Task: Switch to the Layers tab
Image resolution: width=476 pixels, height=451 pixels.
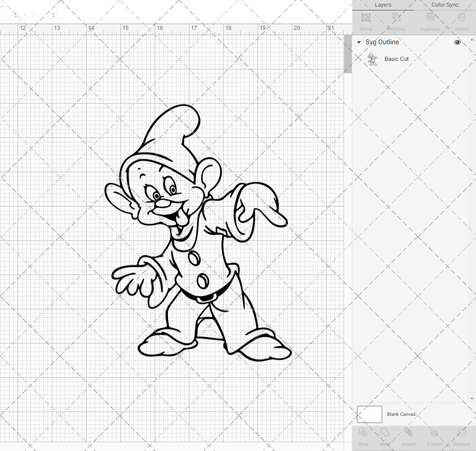Action: coord(383,5)
